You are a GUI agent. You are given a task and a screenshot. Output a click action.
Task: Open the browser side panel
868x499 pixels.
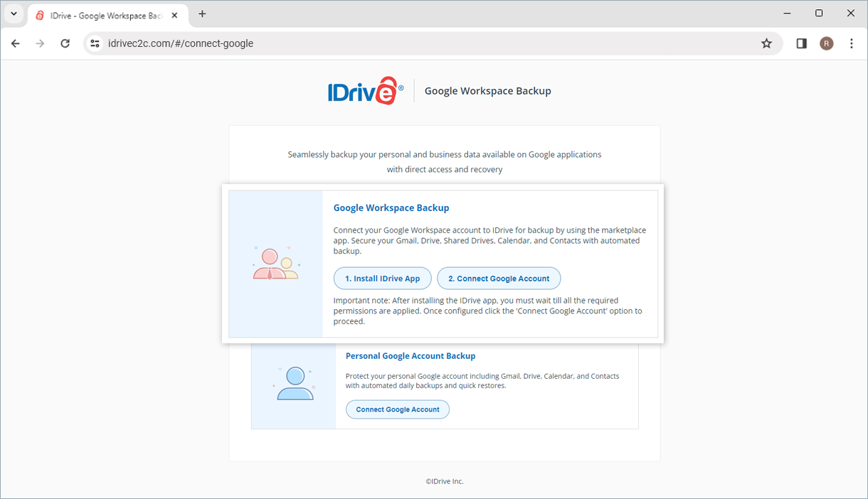pyautogui.click(x=801, y=43)
